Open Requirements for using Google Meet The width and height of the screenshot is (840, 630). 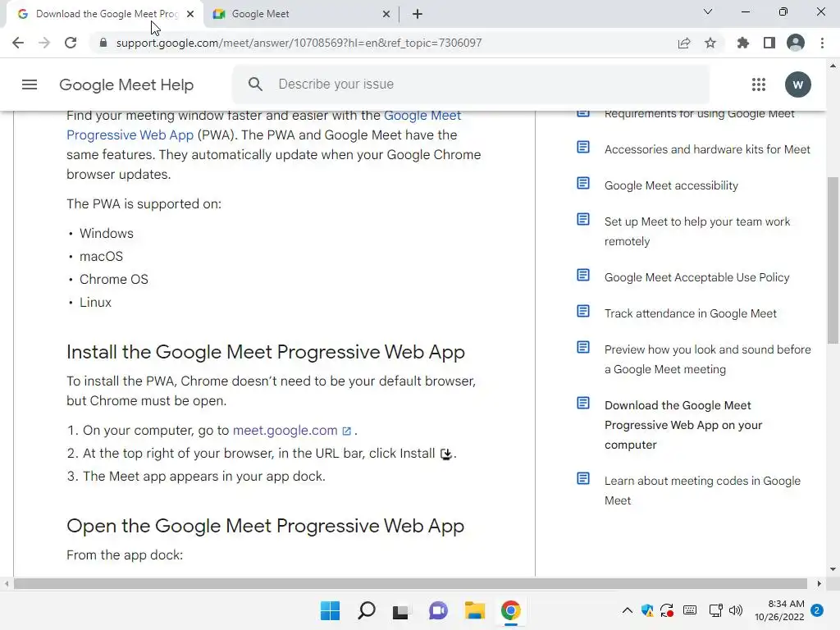pyautogui.click(x=699, y=113)
